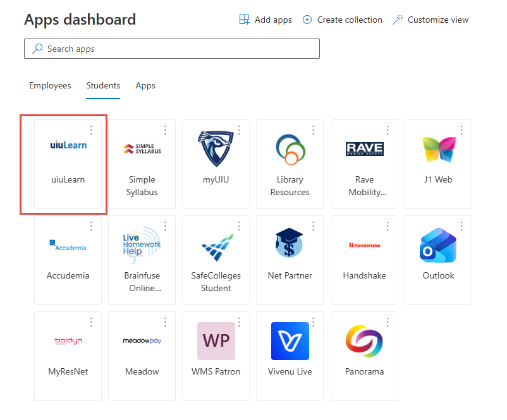Open the J1 Web butterfly icon
Screen dimensions: 507x420
439,149
